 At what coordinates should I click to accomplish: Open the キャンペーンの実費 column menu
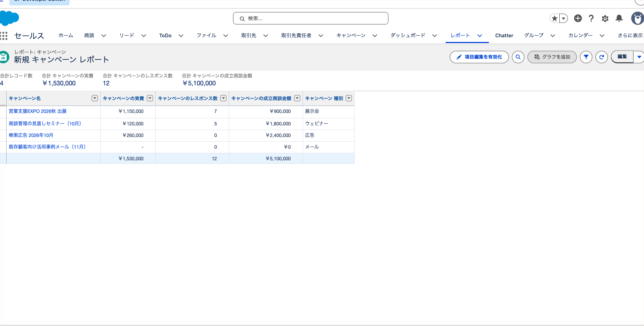(x=150, y=98)
